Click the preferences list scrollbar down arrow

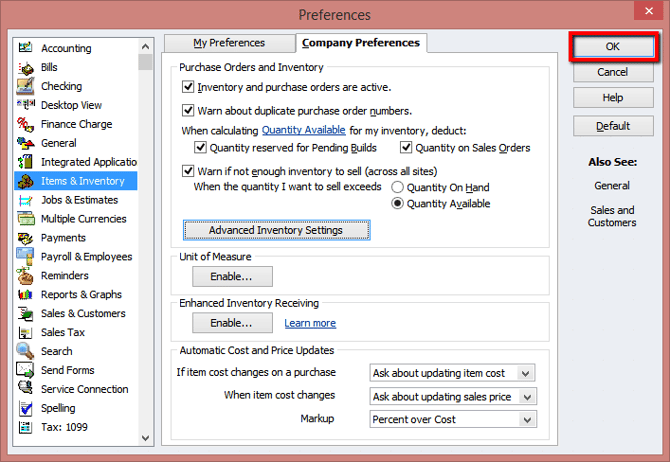tap(146, 437)
